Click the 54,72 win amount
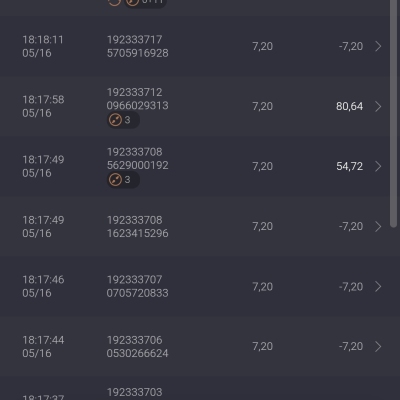The image size is (400, 400). tap(349, 166)
